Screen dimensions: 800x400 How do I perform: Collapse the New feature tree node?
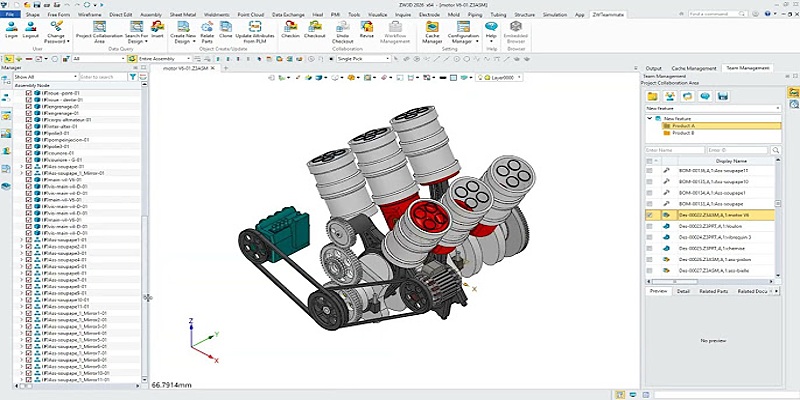coord(649,118)
